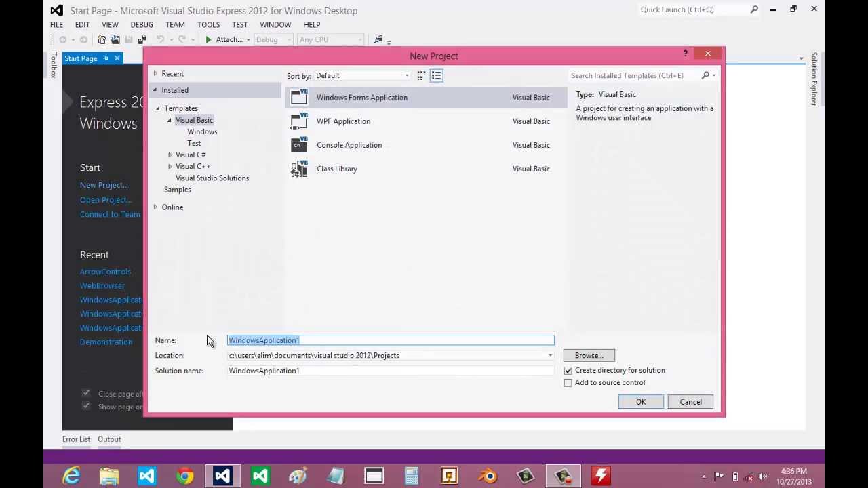This screenshot has width=868, height=488.
Task: Select the Samples tree item
Action: coord(177,190)
